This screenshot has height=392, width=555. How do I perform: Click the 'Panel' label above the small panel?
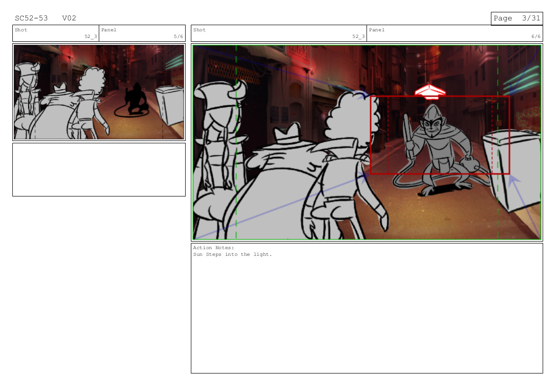[109, 30]
